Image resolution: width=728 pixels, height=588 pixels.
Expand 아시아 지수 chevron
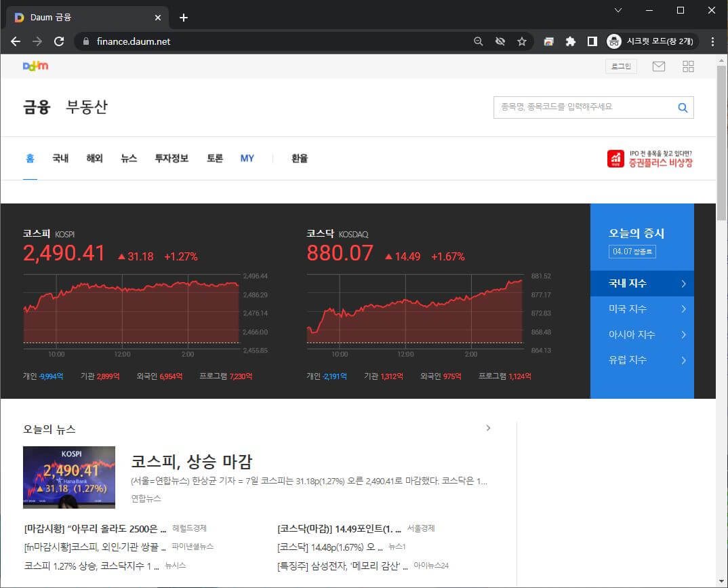coord(683,334)
